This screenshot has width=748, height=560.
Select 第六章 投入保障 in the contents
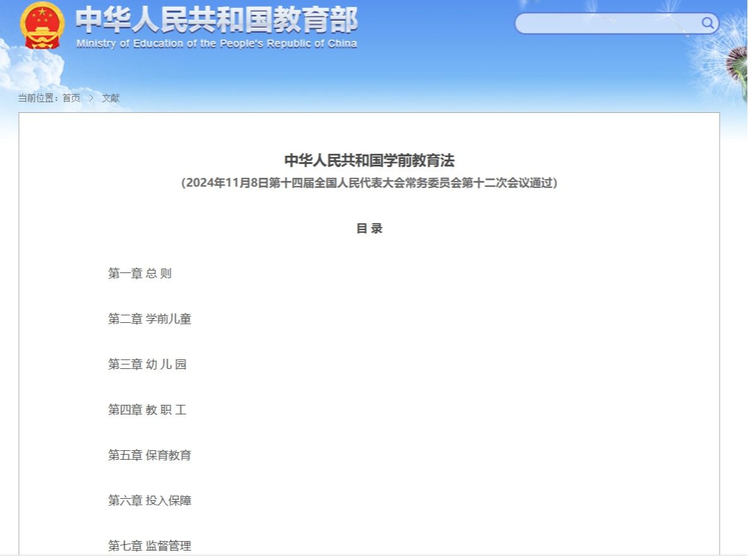(149, 501)
